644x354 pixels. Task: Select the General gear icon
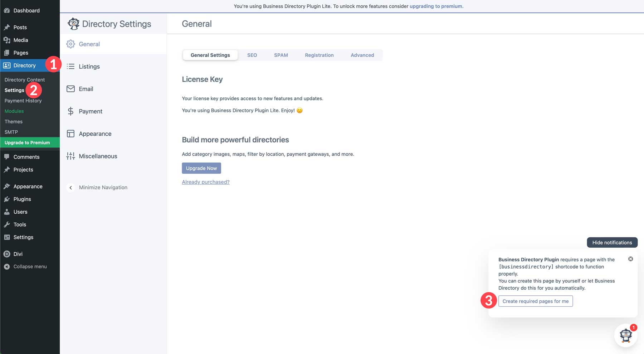point(71,44)
